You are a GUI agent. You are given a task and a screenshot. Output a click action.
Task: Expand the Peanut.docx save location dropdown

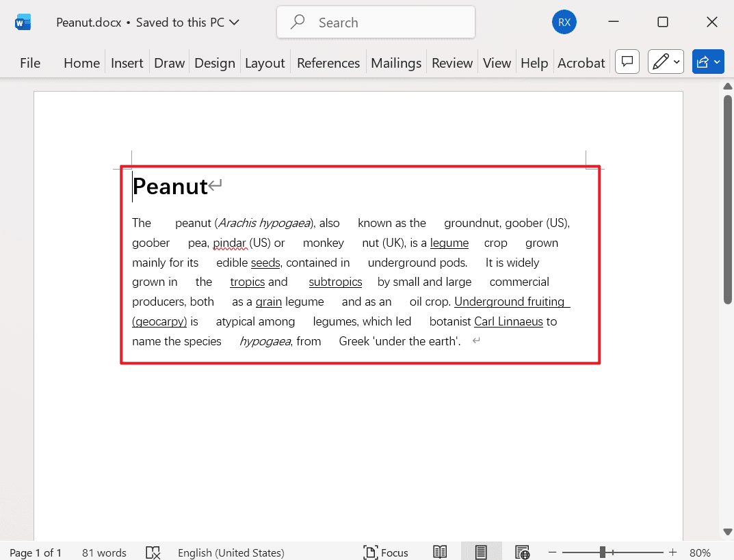pyautogui.click(x=234, y=23)
